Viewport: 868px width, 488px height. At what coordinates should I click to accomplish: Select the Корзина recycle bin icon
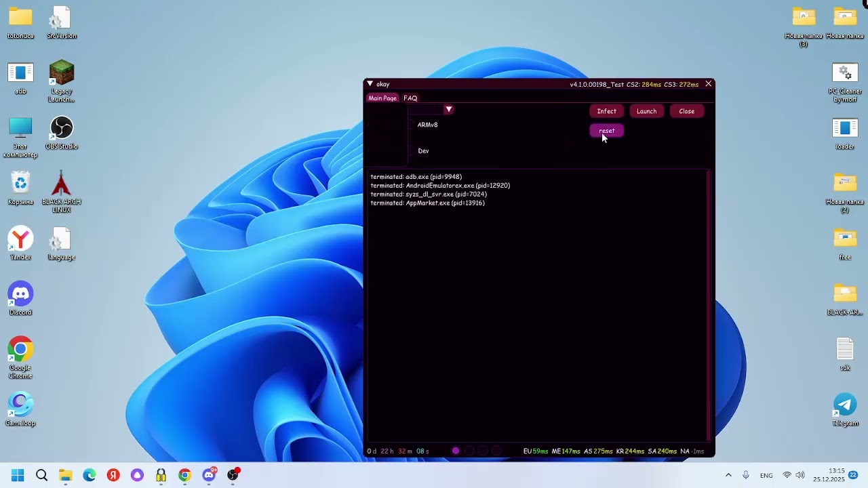[20, 188]
